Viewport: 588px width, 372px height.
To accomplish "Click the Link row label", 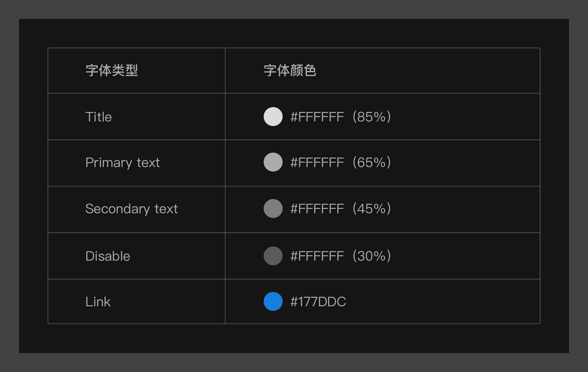I will click(x=98, y=302).
